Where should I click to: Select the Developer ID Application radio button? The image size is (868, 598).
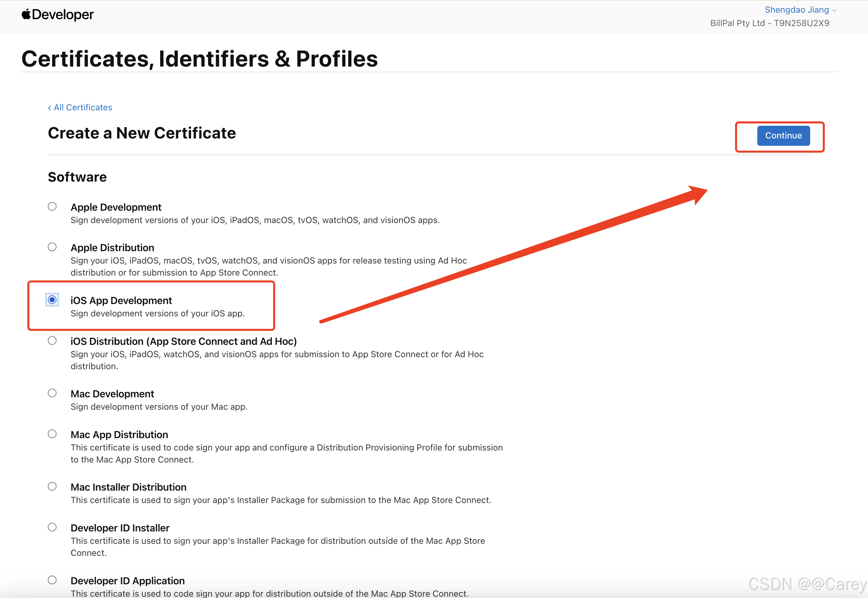pyautogui.click(x=52, y=580)
